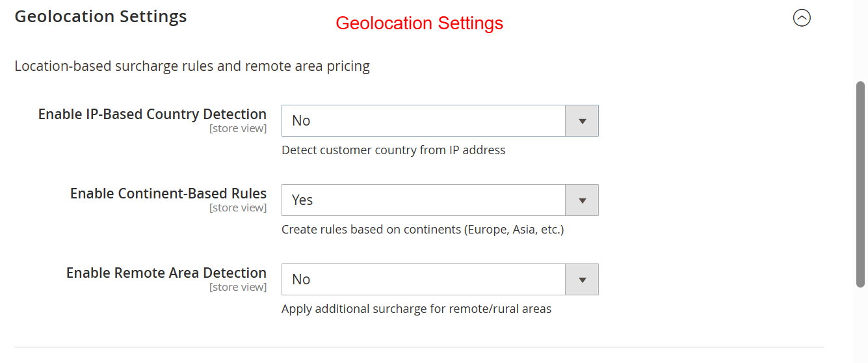Viewport: 868px width, 363px height.
Task: Click the red Geolocation Settings title text
Action: point(419,23)
